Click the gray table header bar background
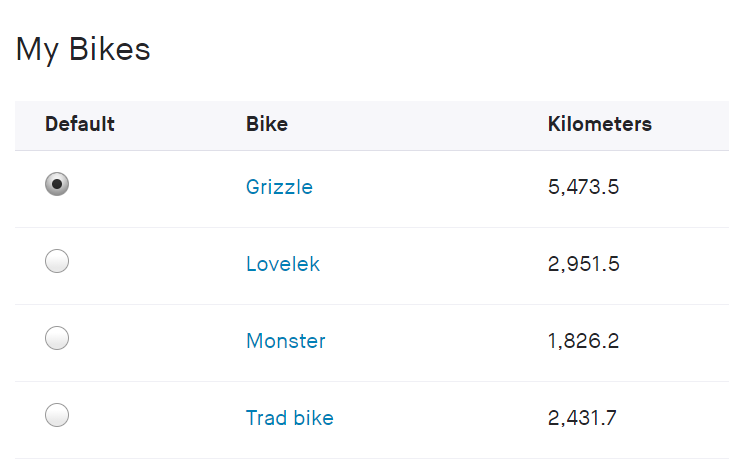Image resolution: width=729 pixels, height=465 pixels. (x=420, y=125)
